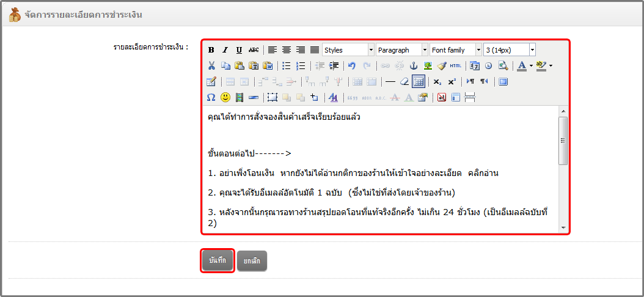
Task: Center align the text
Action: 287,50
